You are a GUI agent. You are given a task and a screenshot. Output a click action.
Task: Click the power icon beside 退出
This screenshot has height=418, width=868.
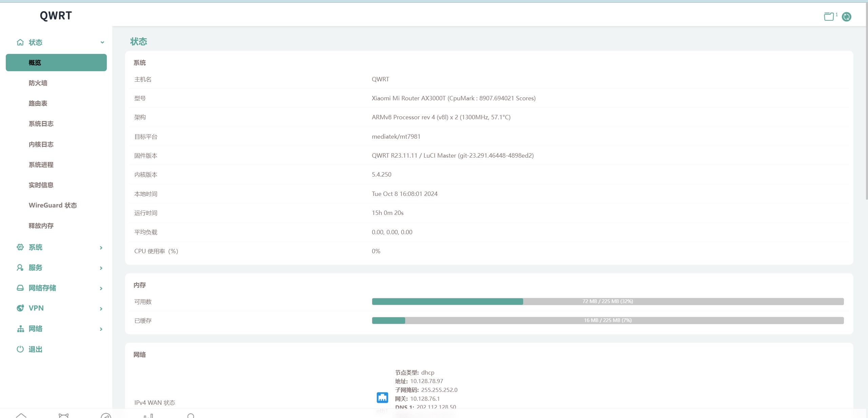[x=20, y=349]
